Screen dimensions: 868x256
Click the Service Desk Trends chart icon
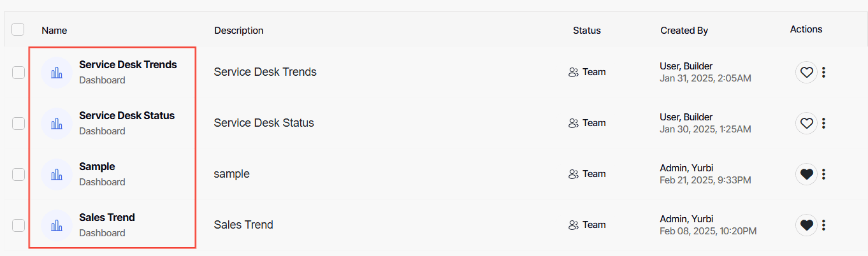(x=57, y=73)
